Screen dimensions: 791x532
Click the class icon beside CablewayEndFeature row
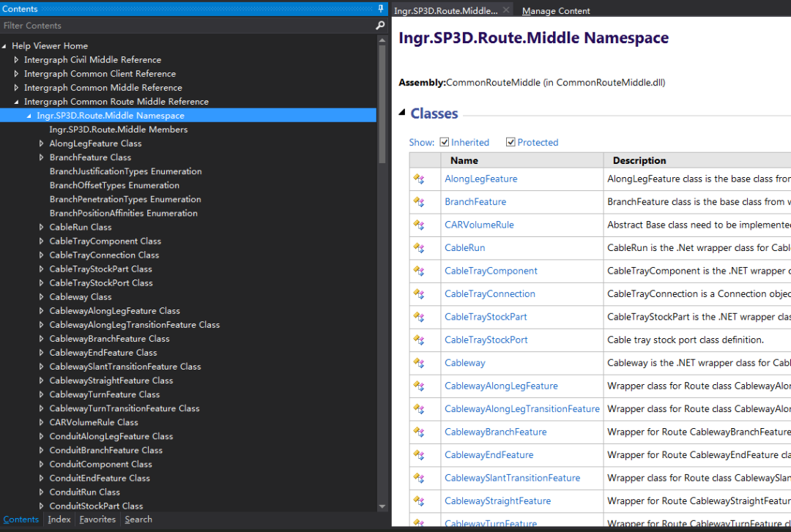(419, 455)
